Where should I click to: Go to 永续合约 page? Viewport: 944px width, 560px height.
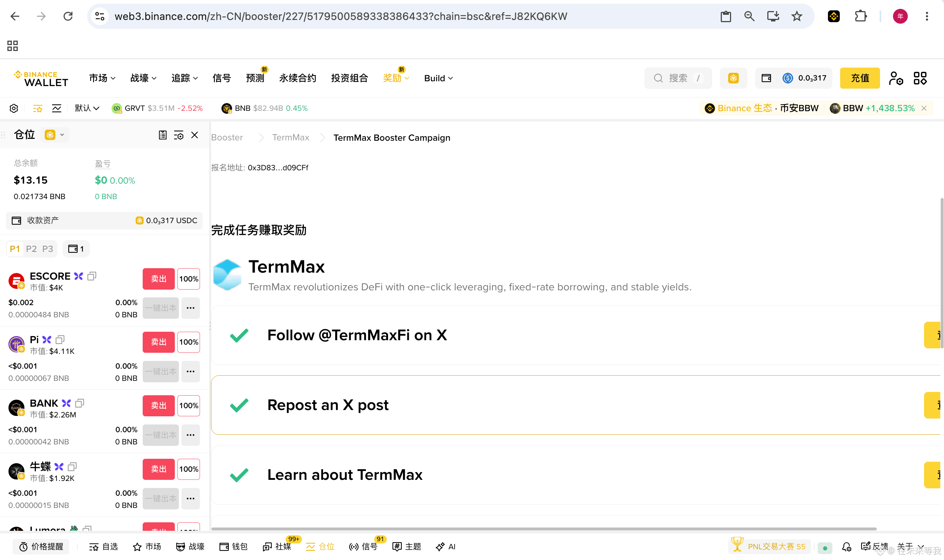point(298,78)
